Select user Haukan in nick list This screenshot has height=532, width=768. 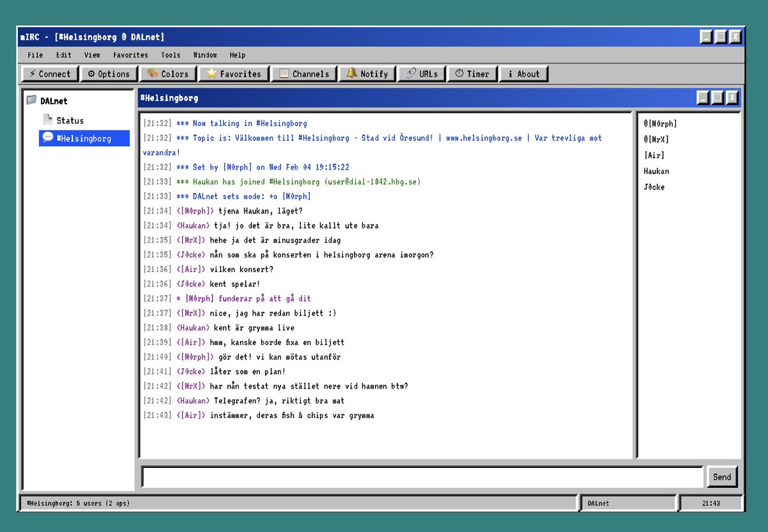coord(656,171)
